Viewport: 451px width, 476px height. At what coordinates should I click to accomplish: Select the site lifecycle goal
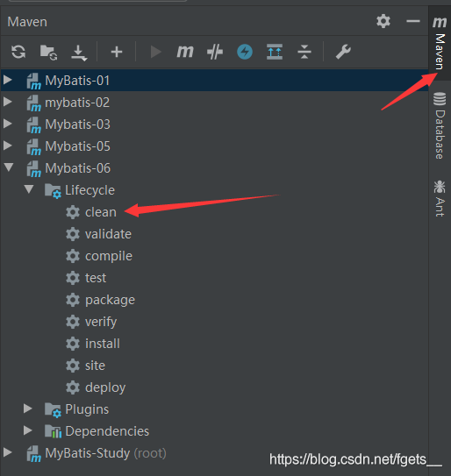click(95, 366)
